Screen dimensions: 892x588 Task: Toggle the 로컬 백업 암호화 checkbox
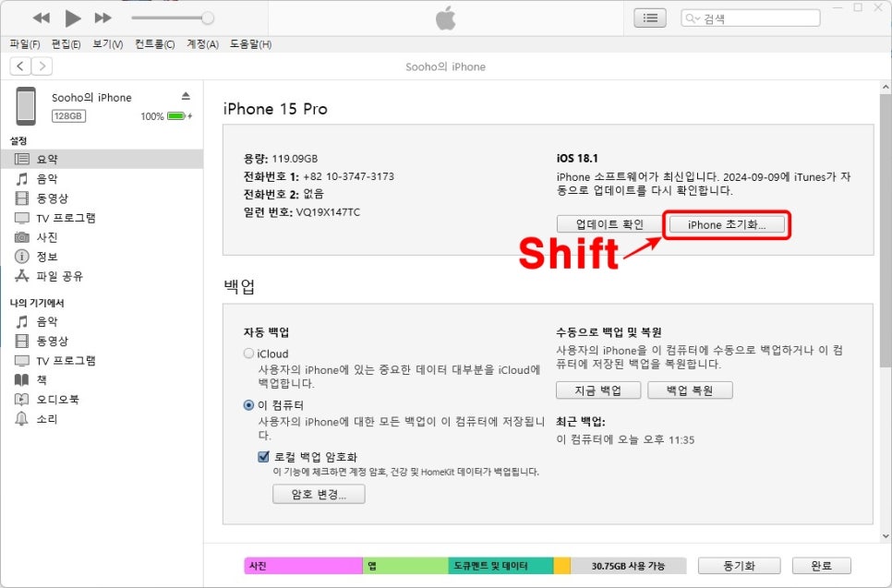(x=264, y=456)
